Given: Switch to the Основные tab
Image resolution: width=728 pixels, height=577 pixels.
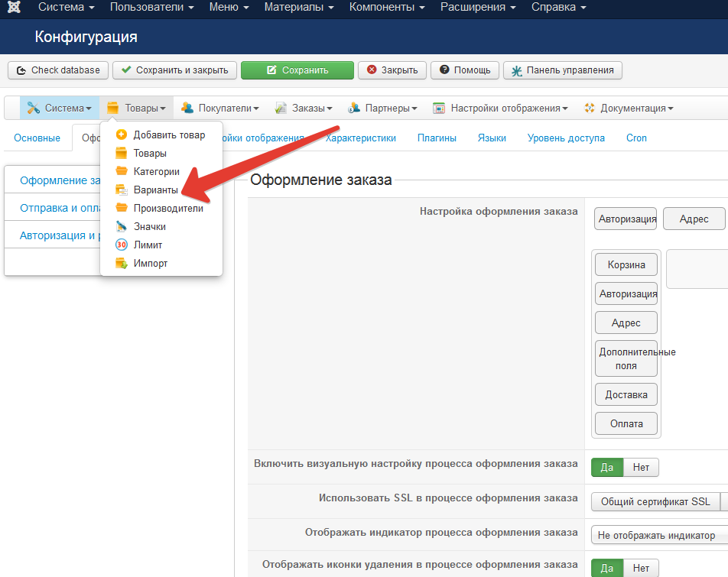Looking at the screenshot, I should point(37,138).
